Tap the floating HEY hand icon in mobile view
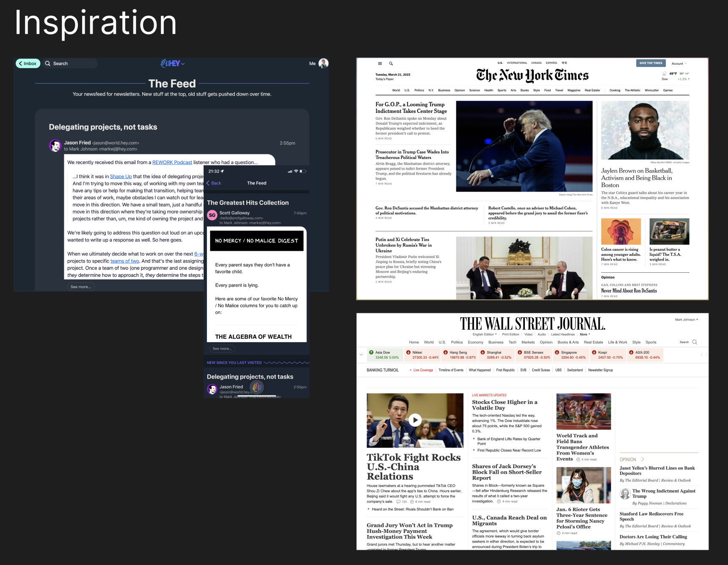 257,387
